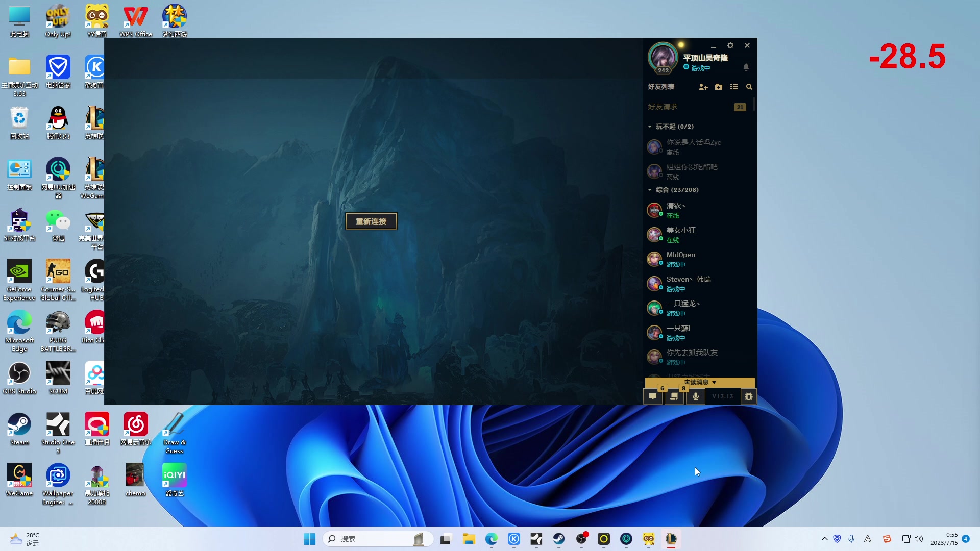Open 回收站 recycle bin
980x551 pixels.
click(19, 123)
